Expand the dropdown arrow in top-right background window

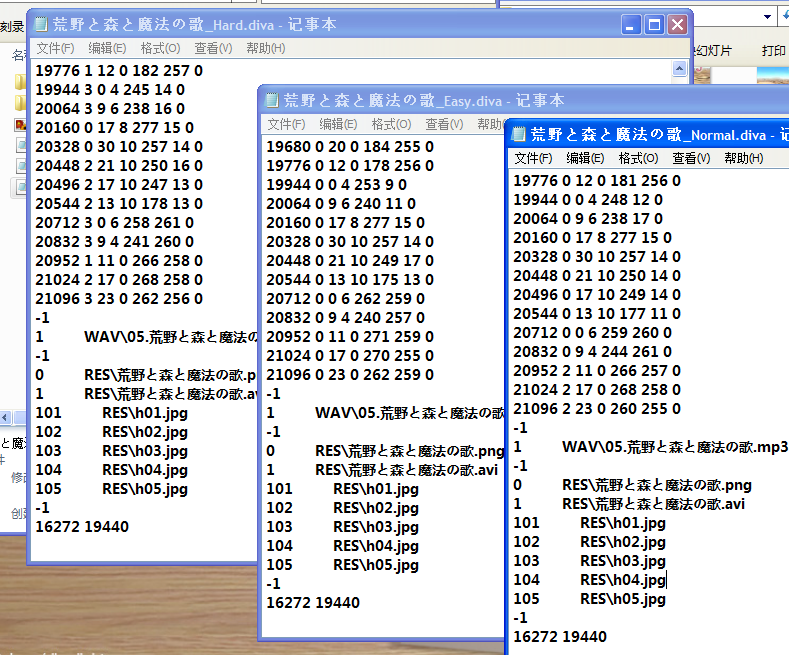(767, 17)
